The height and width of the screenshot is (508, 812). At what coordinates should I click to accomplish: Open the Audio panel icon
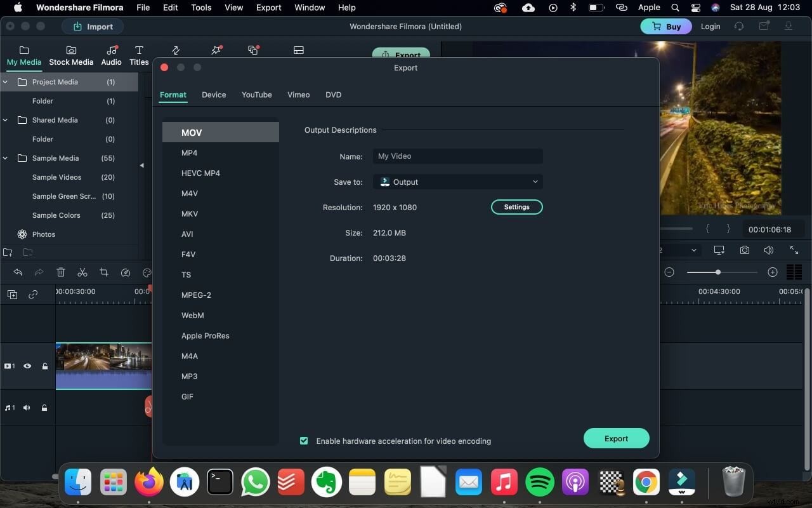(111, 54)
